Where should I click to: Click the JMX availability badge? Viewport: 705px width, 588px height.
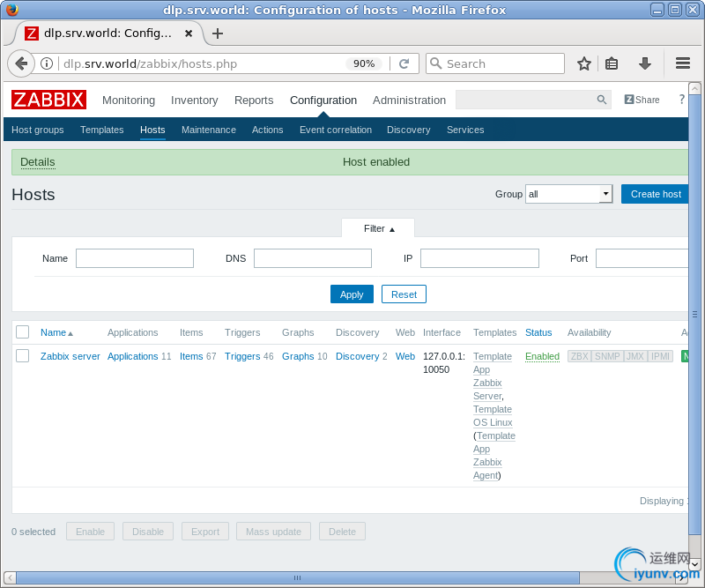634,356
